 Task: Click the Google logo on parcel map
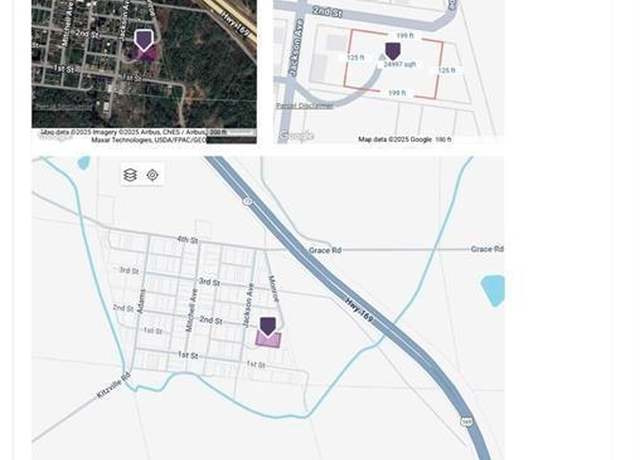(297, 135)
